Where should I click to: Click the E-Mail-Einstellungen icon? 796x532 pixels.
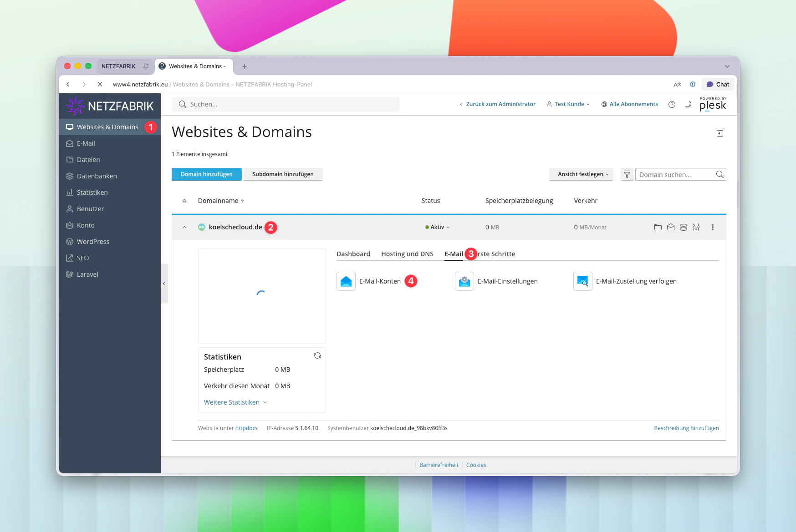point(464,281)
